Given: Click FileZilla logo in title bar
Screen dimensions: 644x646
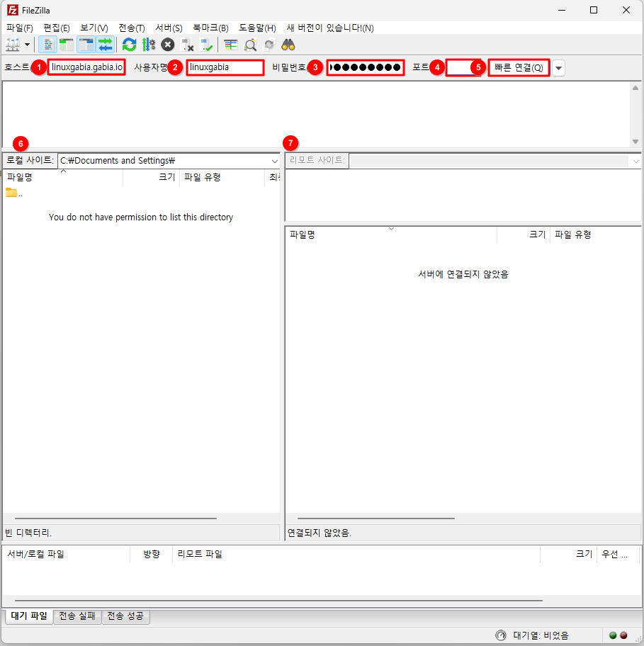Looking at the screenshot, I should click(12, 10).
